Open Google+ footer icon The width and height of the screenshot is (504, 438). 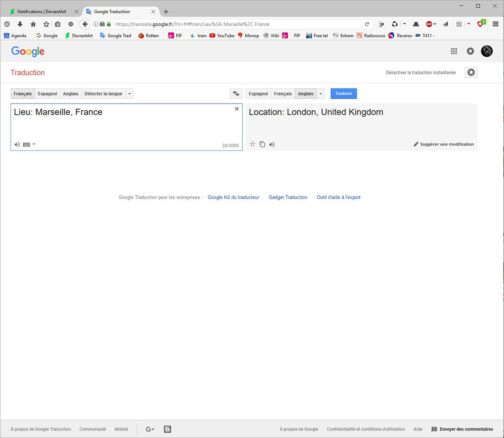(150, 429)
